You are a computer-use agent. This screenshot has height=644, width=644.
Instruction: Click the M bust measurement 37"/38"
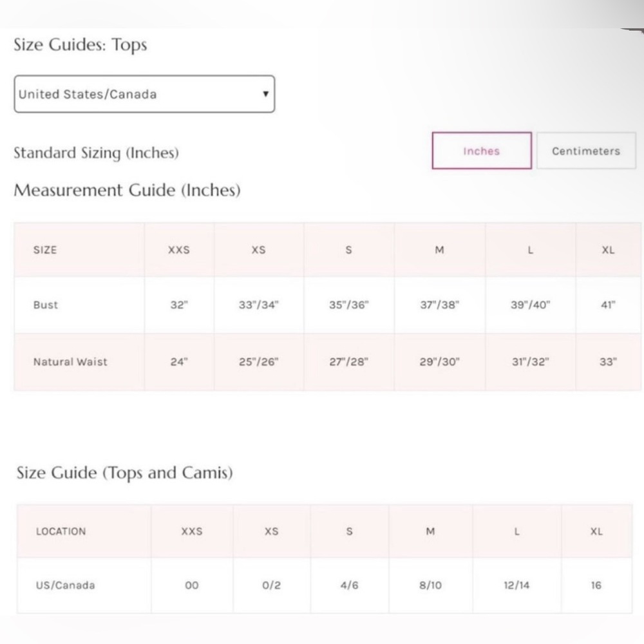(x=439, y=305)
